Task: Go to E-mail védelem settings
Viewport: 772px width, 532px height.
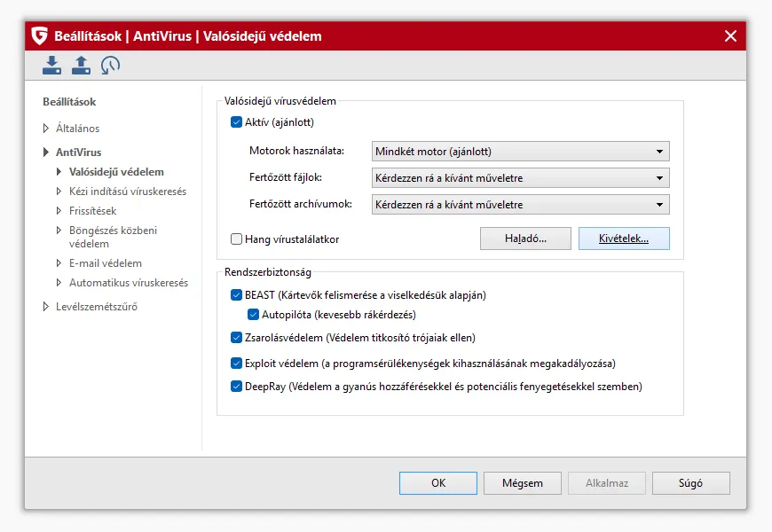Action: [106, 263]
